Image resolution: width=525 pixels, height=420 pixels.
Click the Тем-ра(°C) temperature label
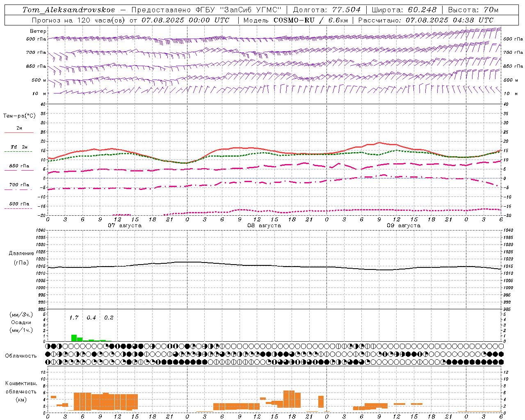coord(19,116)
